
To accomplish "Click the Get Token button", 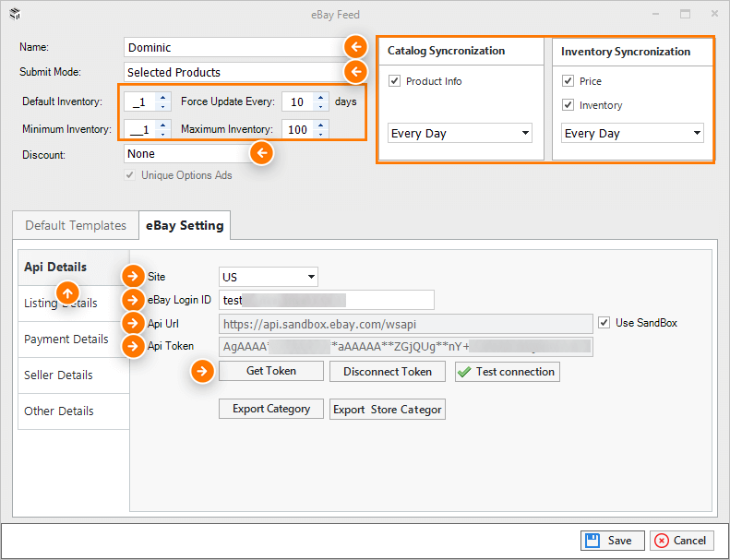I will (x=271, y=371).
